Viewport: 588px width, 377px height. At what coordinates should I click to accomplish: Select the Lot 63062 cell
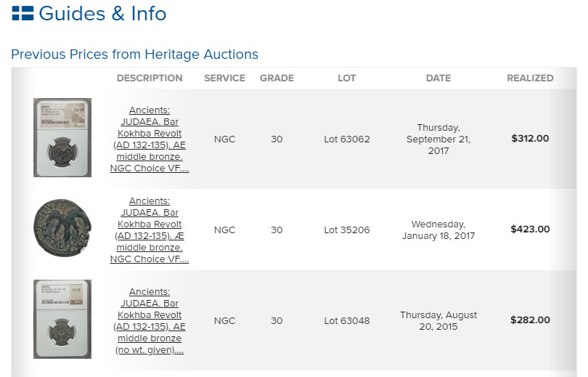pos(347,139)
